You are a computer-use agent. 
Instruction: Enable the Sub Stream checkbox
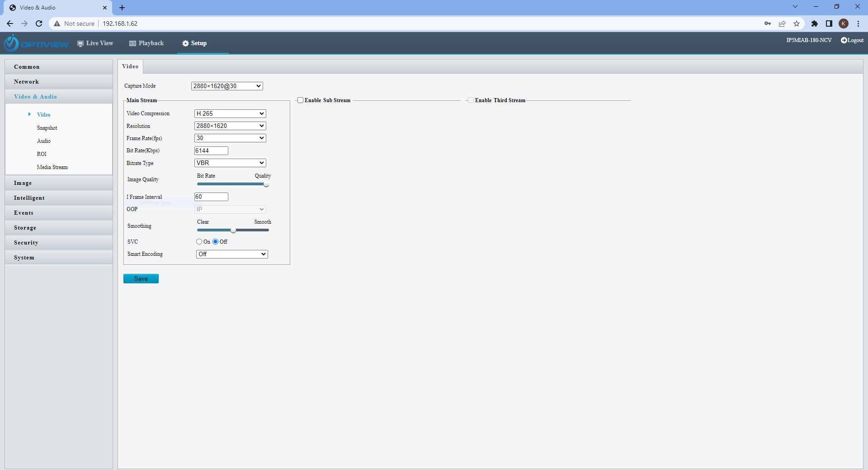point(300,100)
